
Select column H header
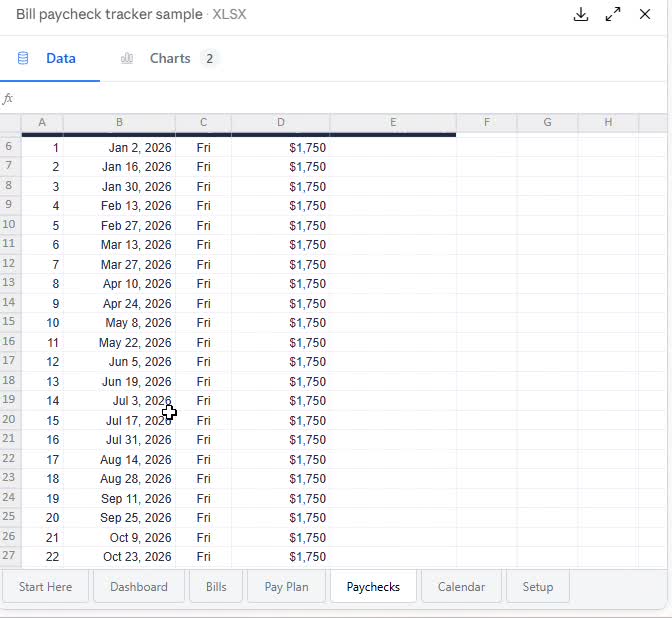pos(608,123)
